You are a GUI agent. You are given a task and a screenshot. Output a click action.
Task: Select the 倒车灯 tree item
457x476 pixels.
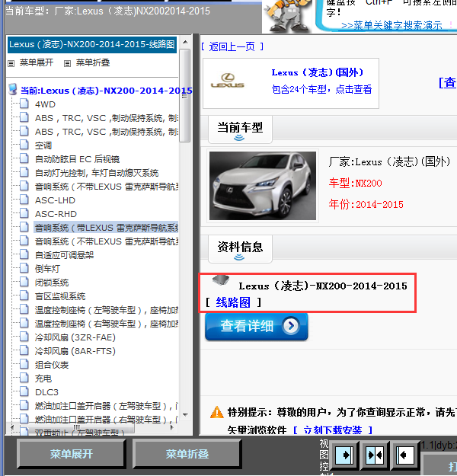(x=47, y=269)
